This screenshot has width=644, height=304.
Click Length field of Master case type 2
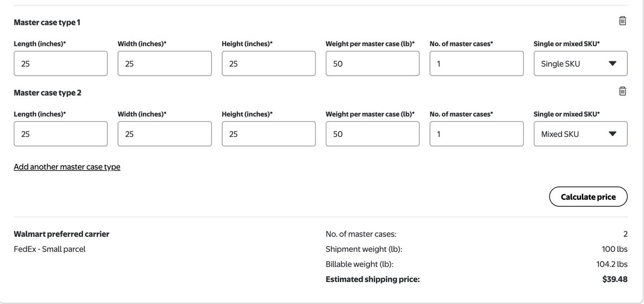(61, 134)
